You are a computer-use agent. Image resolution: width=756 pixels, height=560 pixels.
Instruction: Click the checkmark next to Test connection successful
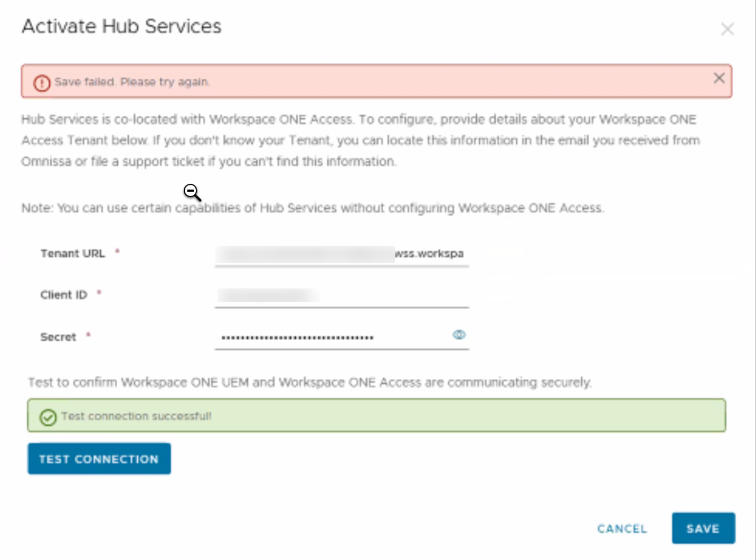point(48,418)
